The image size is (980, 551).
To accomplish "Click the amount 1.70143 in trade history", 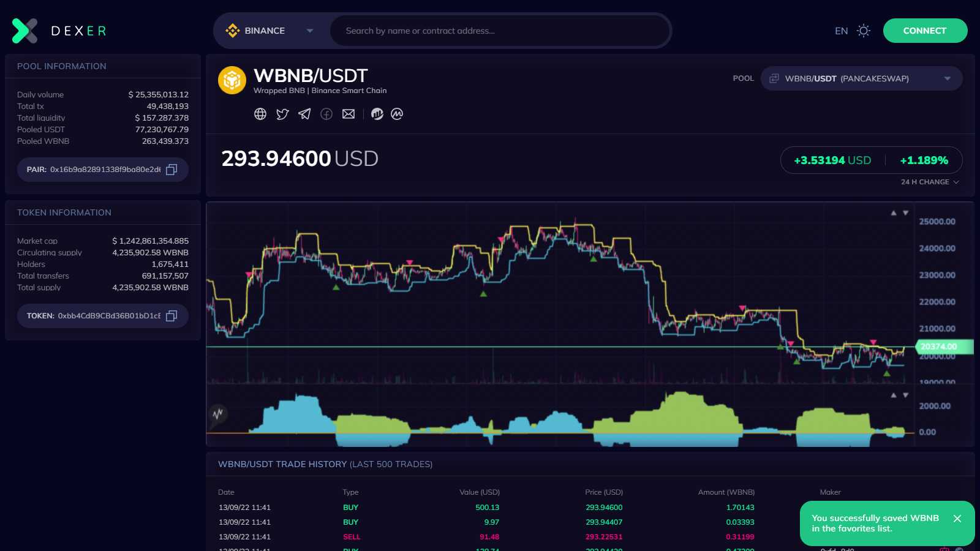I will pyautogui.click(x=741, y=508).
